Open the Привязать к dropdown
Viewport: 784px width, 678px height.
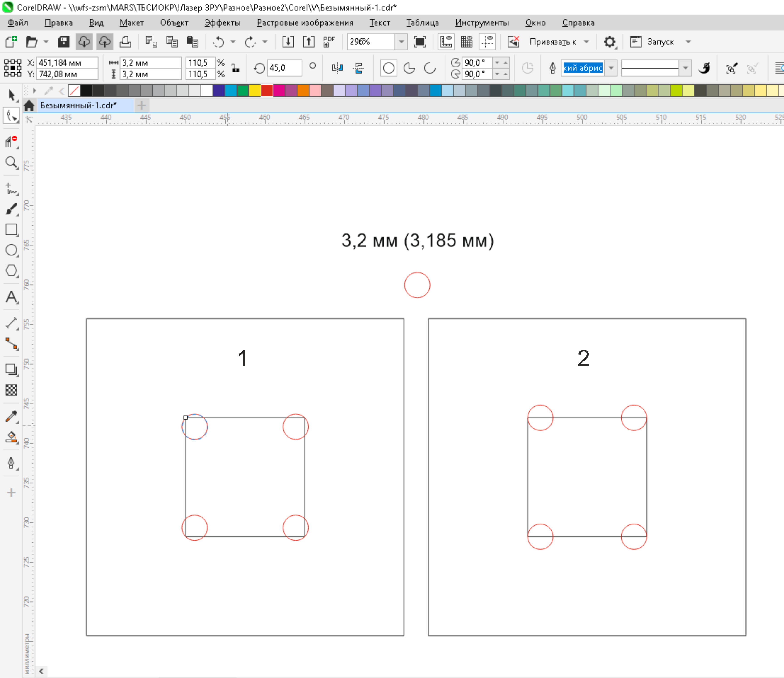(586, 42)
